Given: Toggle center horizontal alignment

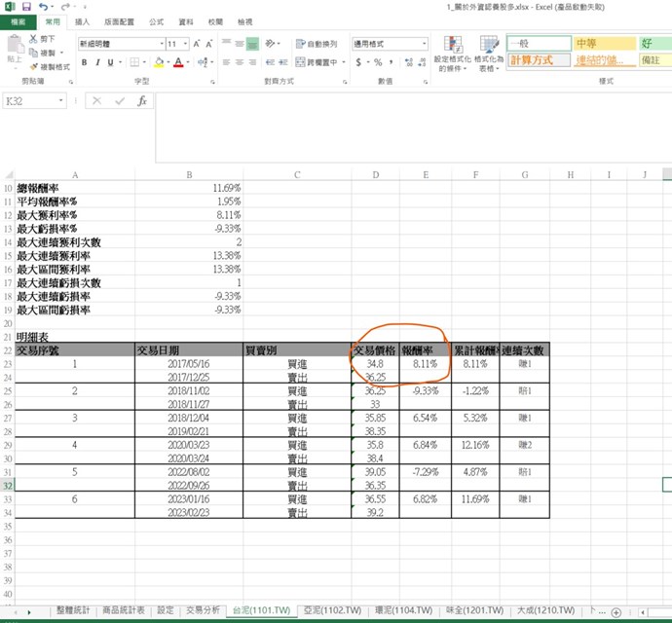Looking at the screenshot, I should point(239,62).
